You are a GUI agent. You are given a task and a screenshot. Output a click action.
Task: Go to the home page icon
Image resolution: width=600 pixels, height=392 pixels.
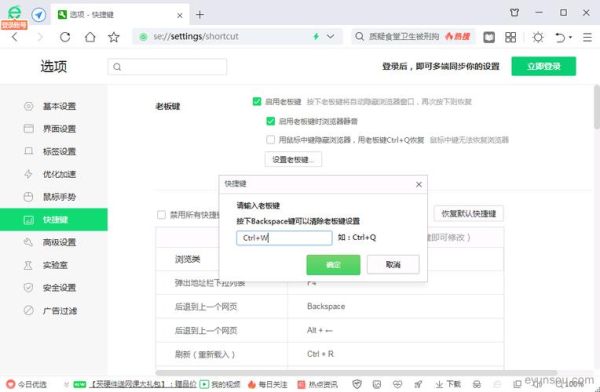(90, 37)
